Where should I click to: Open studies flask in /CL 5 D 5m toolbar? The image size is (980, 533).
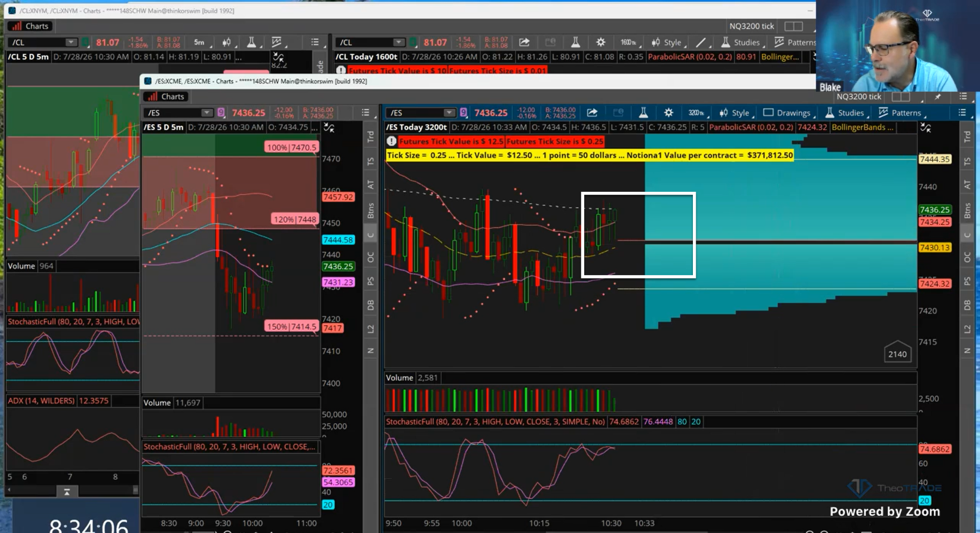point(251,42)
